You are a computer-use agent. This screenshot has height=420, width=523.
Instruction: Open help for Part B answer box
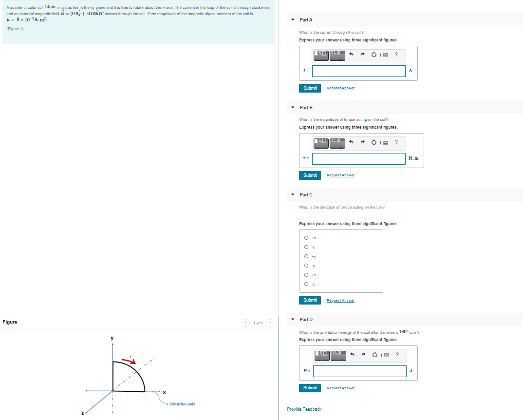point(396,142)
